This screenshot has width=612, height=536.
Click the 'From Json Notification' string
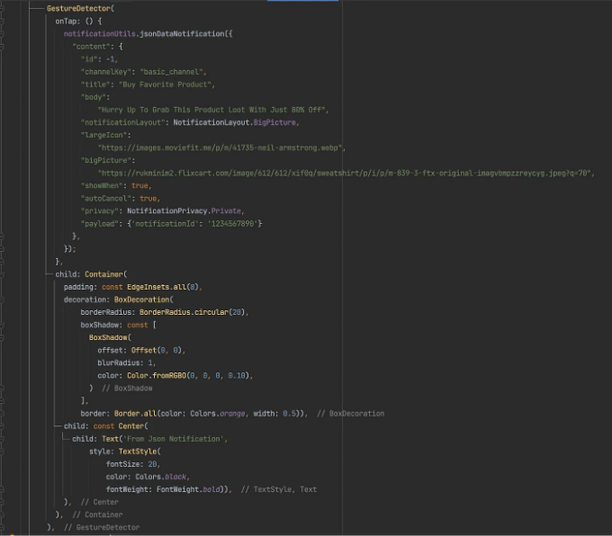coord(173,439)
